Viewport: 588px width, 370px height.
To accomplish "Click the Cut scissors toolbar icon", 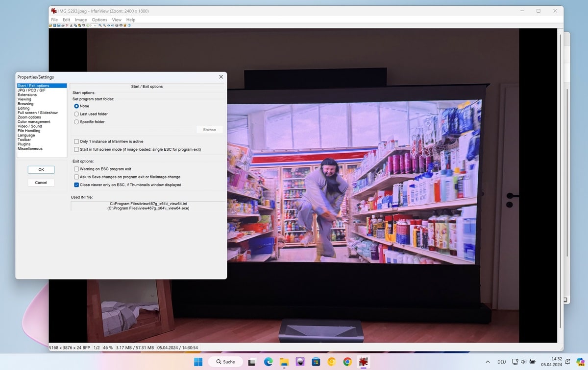I will [71, 25].
